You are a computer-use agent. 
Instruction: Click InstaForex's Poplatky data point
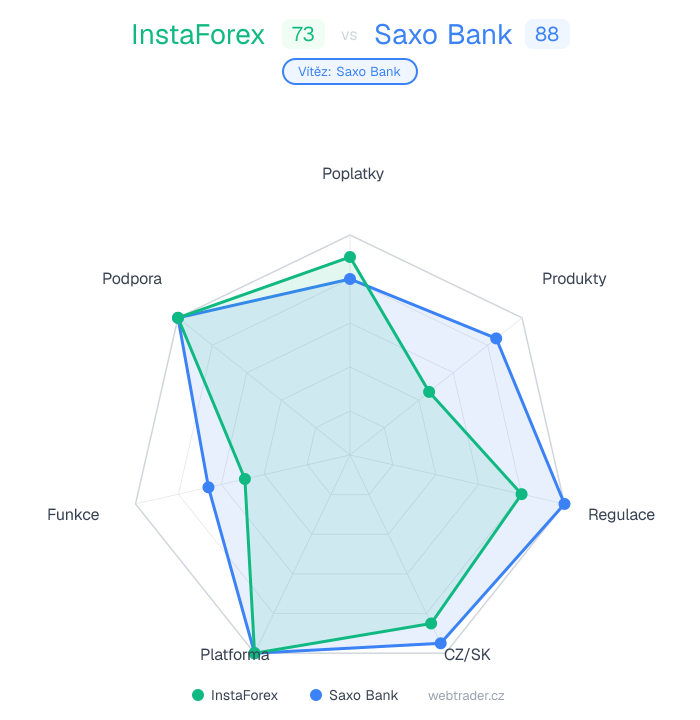click(350, 257)
